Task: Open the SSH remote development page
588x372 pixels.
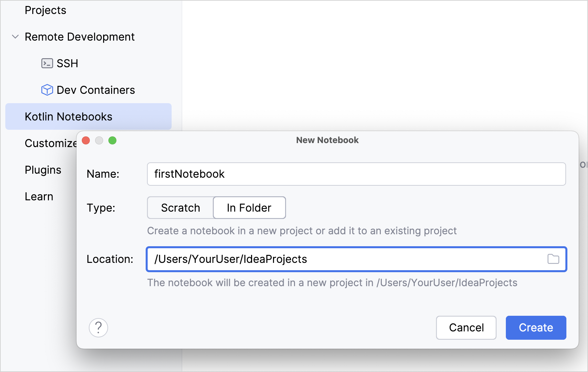Action: [67, 63]
